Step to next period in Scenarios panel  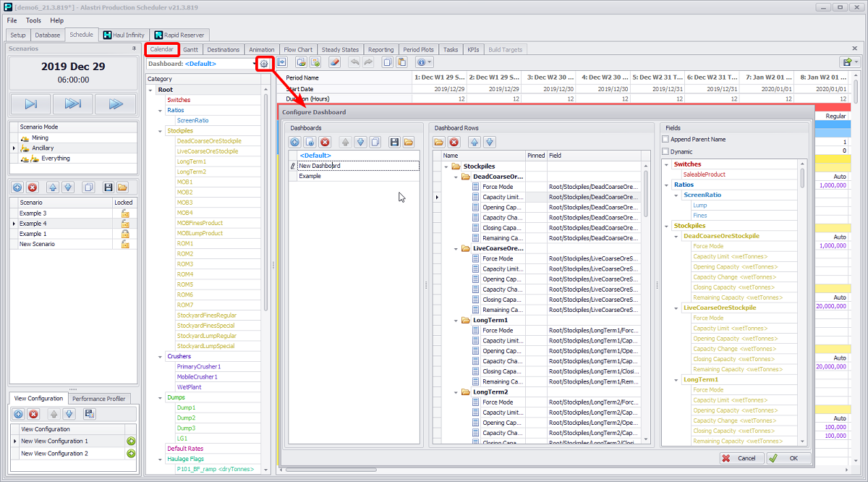(31, 103)
